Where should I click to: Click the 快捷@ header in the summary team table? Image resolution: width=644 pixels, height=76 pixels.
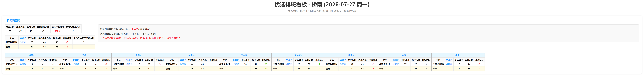click(x=23, y=38)
